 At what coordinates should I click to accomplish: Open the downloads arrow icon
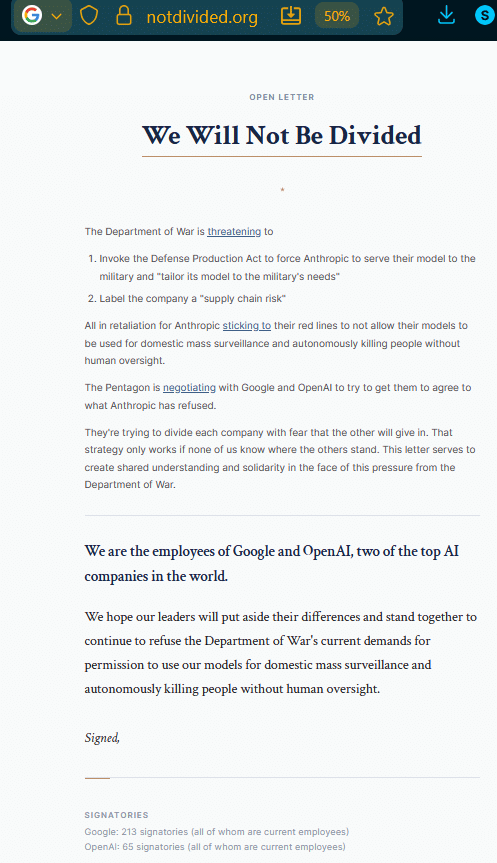446,15
